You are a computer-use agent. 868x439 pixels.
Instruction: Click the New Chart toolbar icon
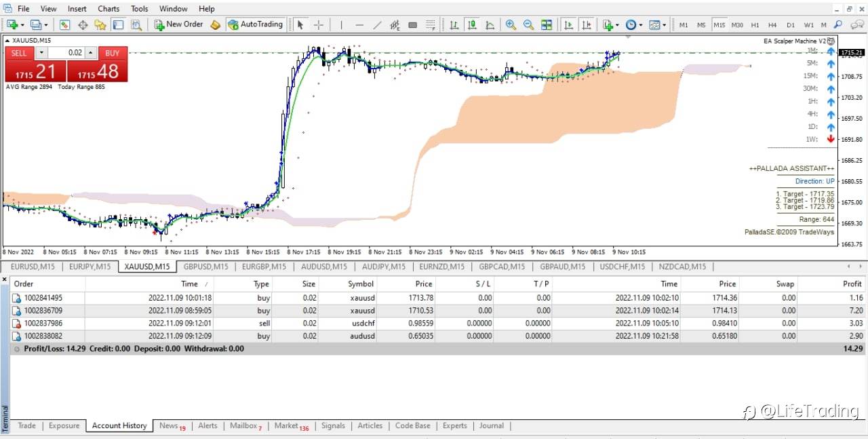point(13,24)
